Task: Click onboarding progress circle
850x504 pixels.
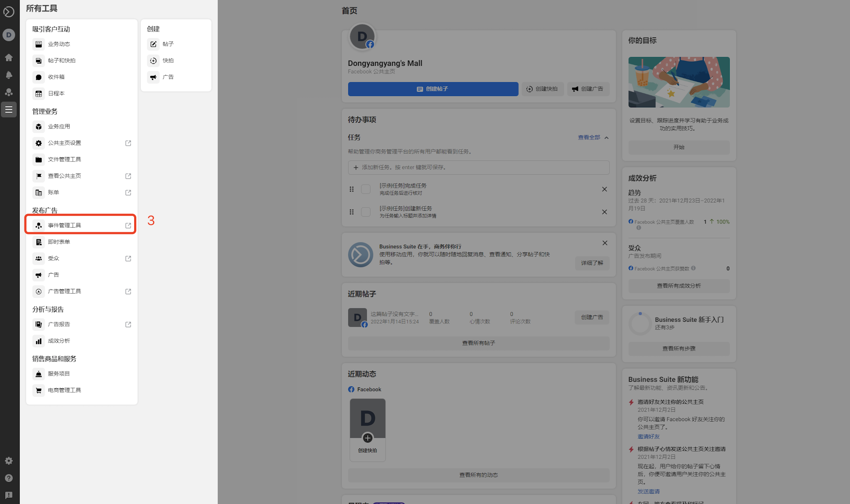Action: click(x=640, y=323)
